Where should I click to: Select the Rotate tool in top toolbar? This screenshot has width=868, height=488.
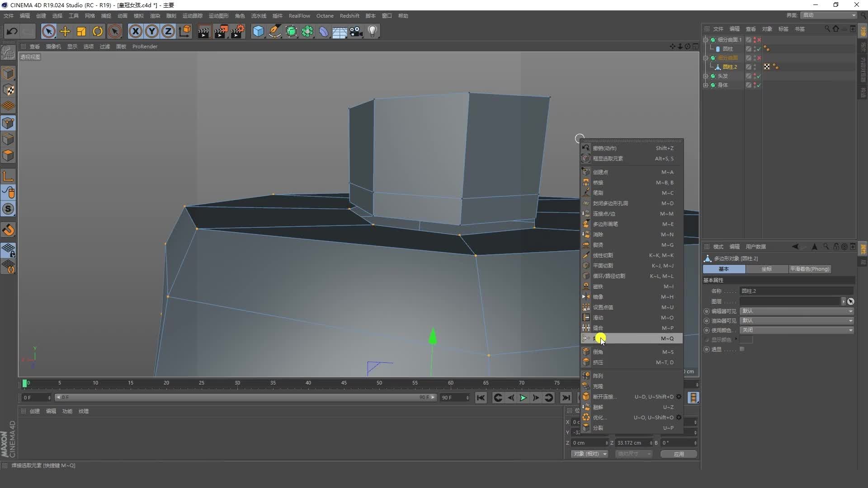98,31
